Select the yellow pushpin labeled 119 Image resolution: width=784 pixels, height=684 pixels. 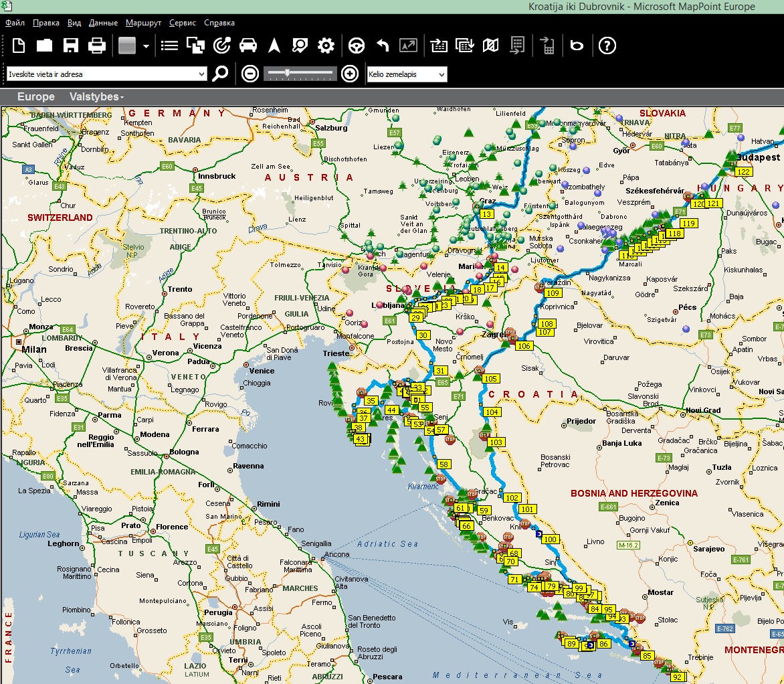pos(688,223)
